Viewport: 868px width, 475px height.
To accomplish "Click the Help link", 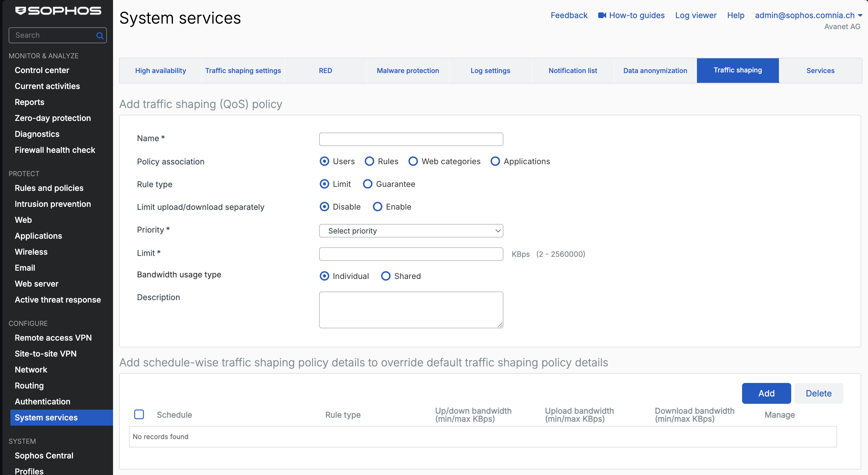I will coord(736,15).
